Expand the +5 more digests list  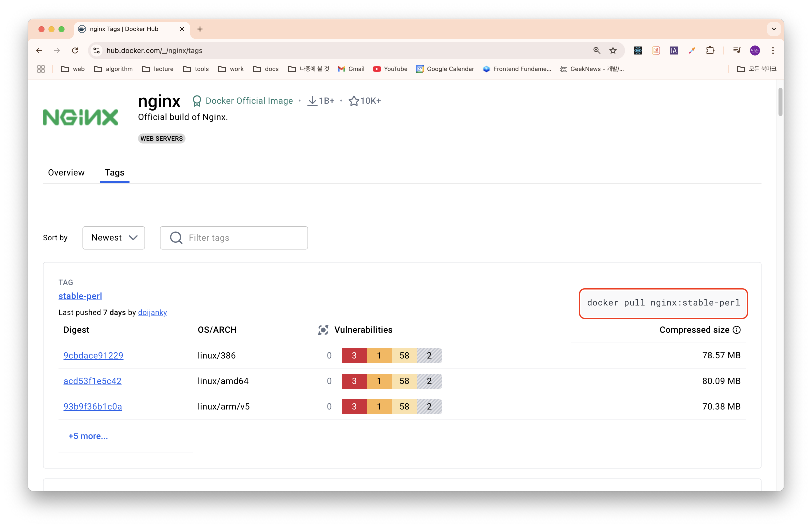[88, 436]
